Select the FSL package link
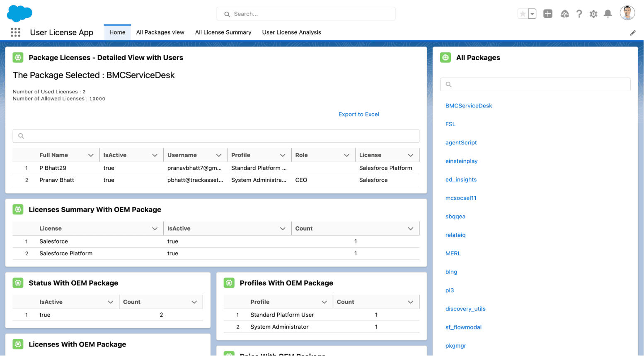This screenshot has width=644, height=356. (450, 124)
